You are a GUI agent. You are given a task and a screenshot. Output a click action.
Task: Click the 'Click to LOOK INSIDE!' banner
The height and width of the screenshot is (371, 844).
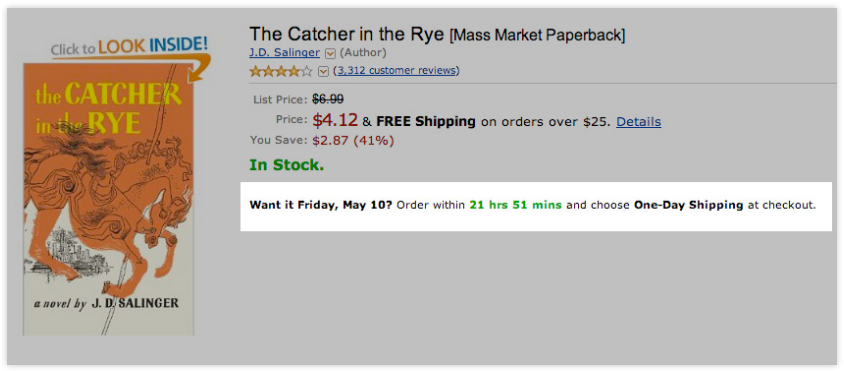pyautogui.click(x=129, y=46)
